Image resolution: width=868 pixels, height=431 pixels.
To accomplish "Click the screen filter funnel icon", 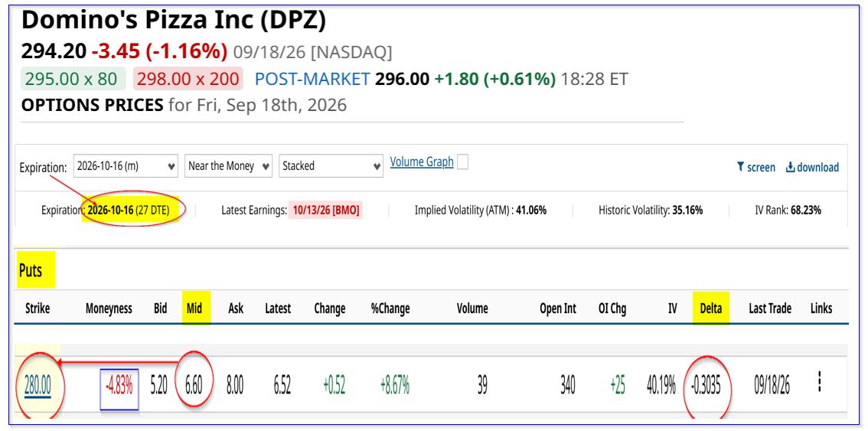I will click(740, 167).
